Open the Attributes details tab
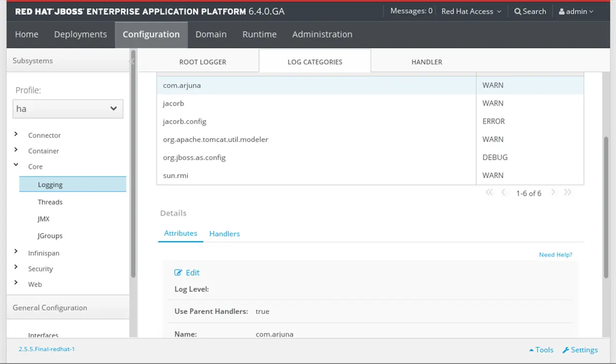This screenshot has width=616, height=364. click(x=180, y=233)
